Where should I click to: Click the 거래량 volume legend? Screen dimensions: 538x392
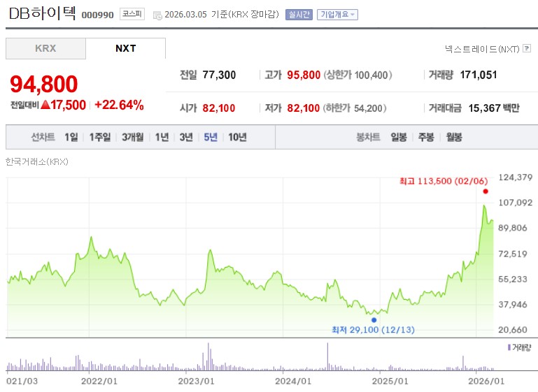click(x=519, y=347)
